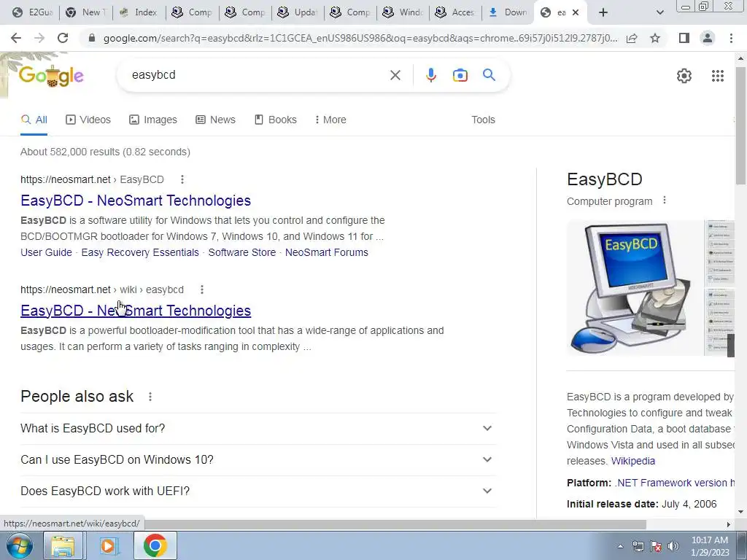Expand 'What is EasyBCD used for?'
The image size is (747, 560).
[258, 428]
